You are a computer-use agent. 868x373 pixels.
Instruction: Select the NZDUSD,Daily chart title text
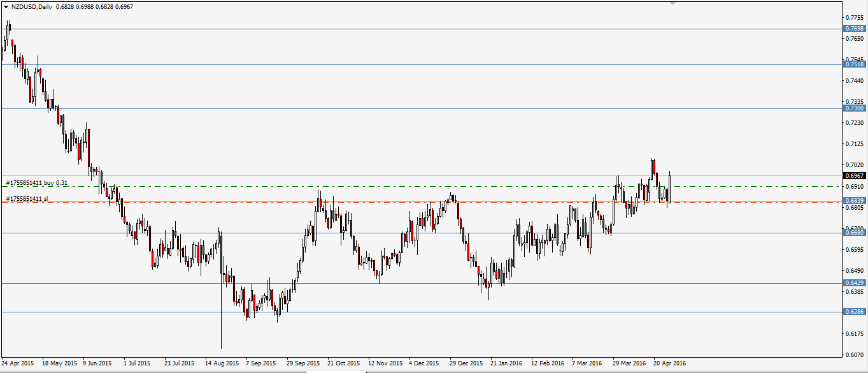click(32, 6)
